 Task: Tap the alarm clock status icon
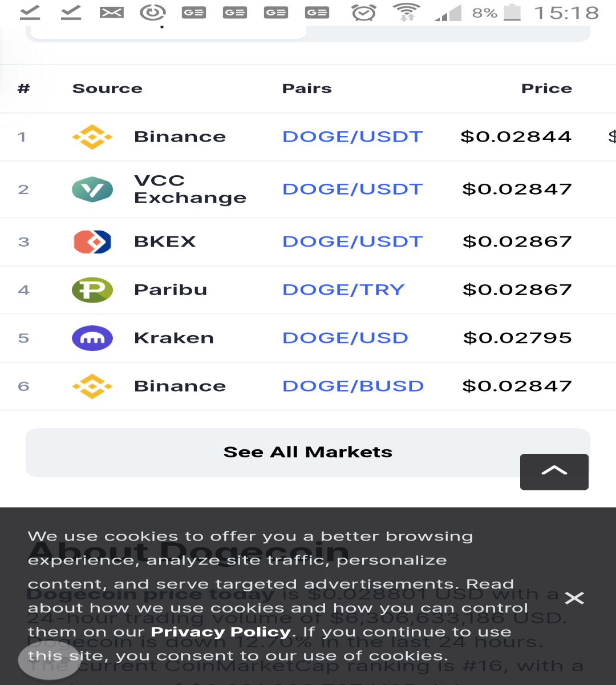point(364,13)
